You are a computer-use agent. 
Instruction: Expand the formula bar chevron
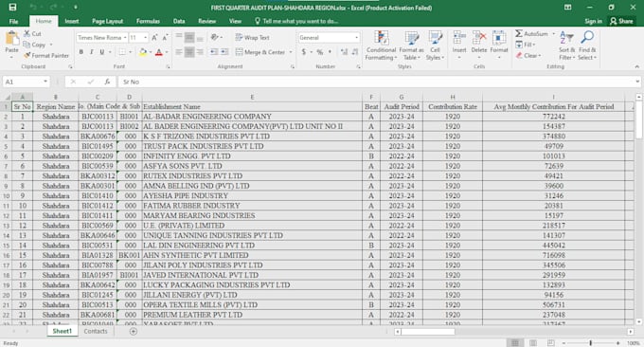pyautogui.click(x=637, y=82)
